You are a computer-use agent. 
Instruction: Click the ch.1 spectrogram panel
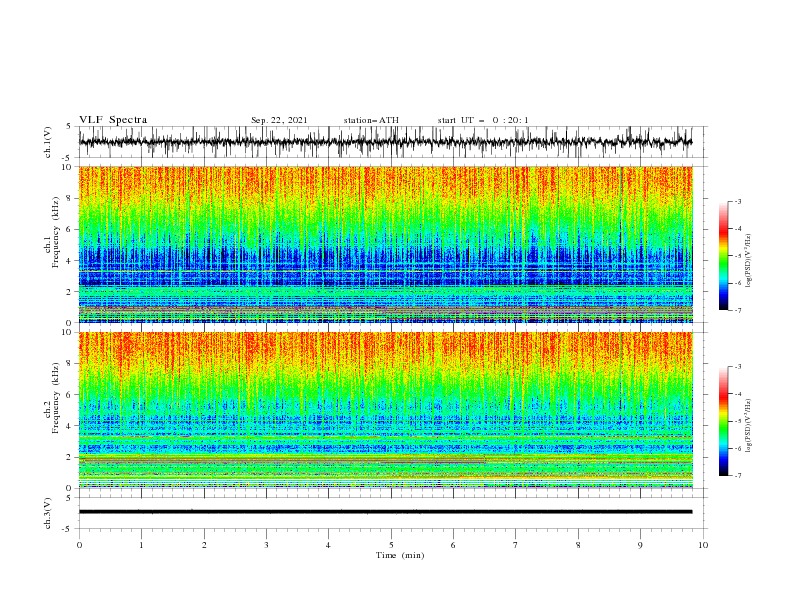click(385, 244)
